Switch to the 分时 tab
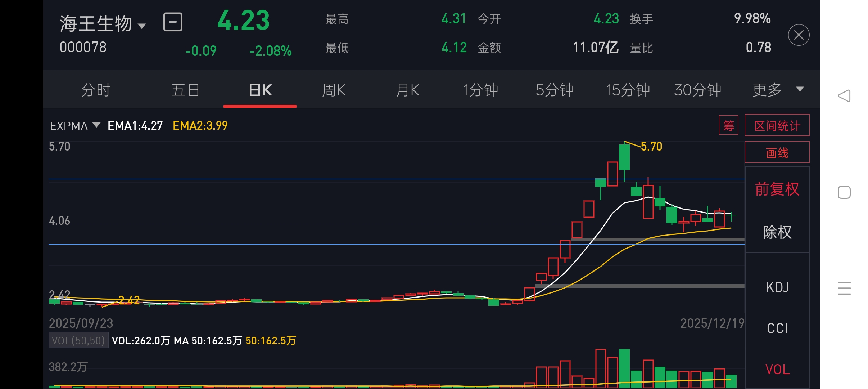The height and width of the screenshot is (389, 868). coord(96,90)
